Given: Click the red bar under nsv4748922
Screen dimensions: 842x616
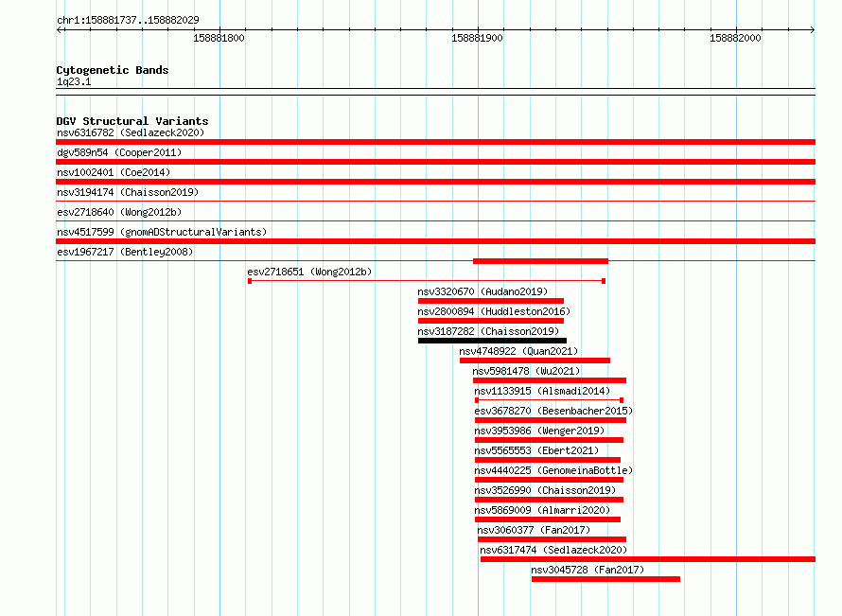Looking at the screenshot, I should coord(535,361).
